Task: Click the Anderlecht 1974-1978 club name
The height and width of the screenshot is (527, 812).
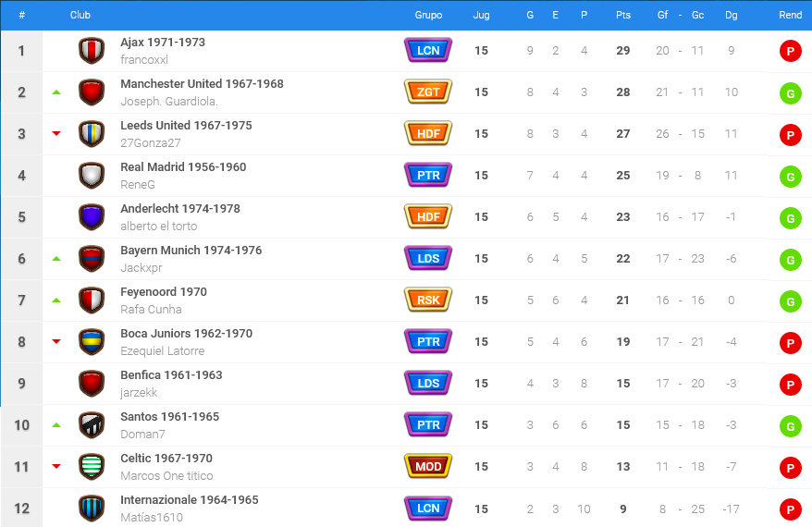Action: coord(180,209)
